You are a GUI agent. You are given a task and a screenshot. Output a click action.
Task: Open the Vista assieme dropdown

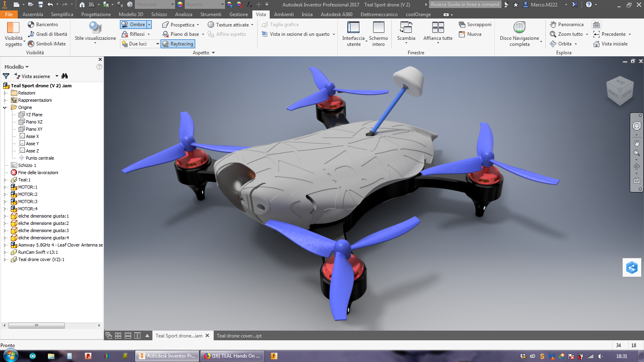[57, 76]
